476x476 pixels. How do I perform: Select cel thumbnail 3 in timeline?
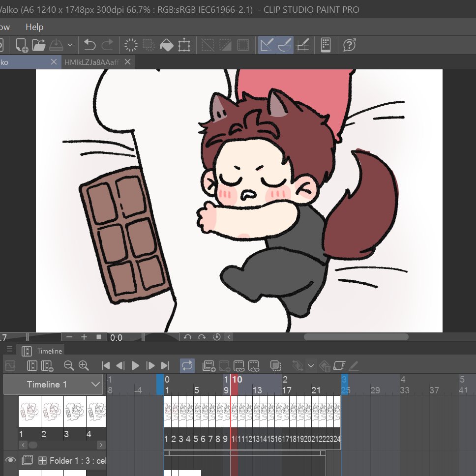75,412
